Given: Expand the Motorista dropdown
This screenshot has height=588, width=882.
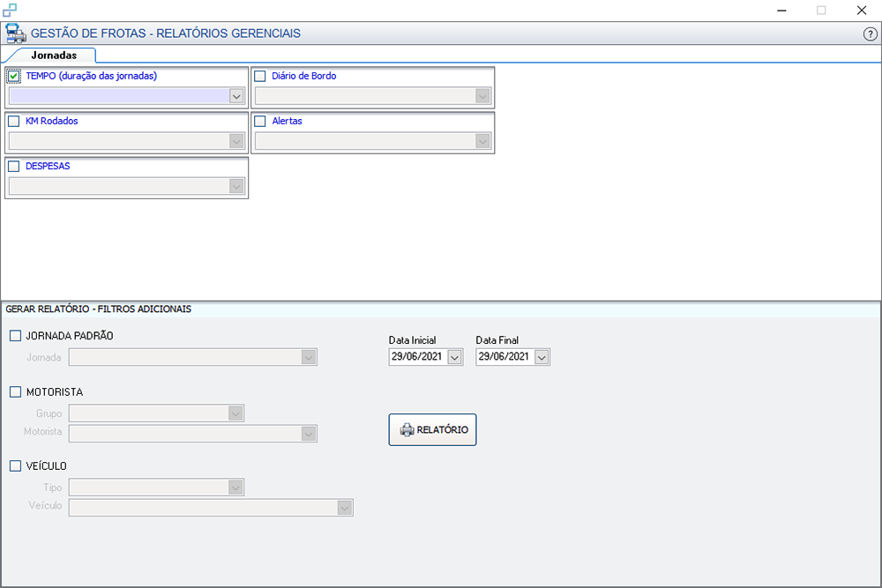Looking at the screenshot, I should (308, 434).
